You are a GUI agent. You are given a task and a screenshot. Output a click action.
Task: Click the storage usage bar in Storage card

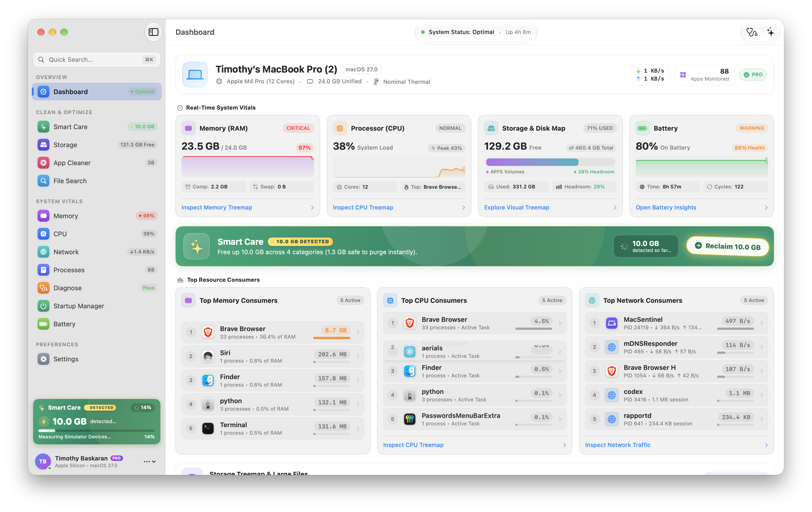click(550, 162)
